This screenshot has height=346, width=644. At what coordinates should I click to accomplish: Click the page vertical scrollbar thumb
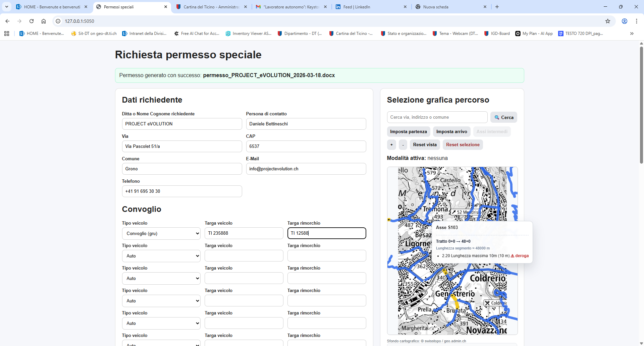(x=641, y=104)
